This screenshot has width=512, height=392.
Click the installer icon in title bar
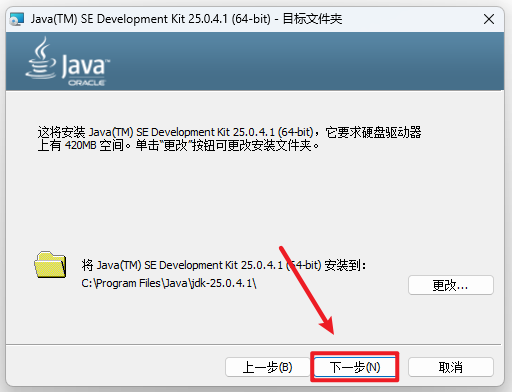coord(17,19)
